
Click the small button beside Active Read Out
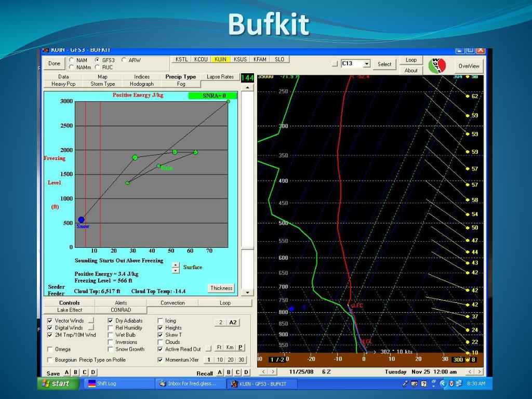click(208, 349)
